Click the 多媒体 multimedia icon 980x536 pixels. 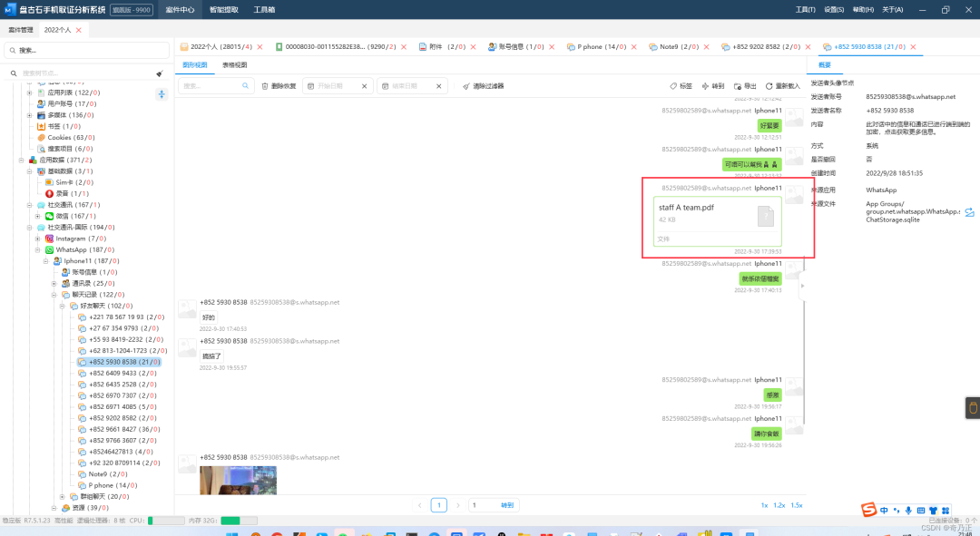pyautogui.click(x=41, y=115)
